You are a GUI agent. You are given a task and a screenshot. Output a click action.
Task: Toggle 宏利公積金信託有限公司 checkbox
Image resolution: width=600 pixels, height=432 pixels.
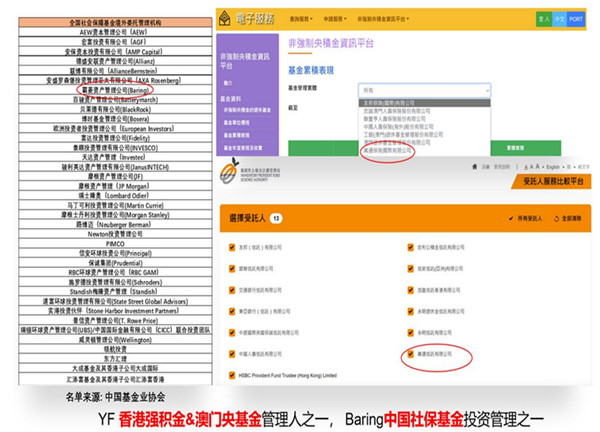click(411, 247)
